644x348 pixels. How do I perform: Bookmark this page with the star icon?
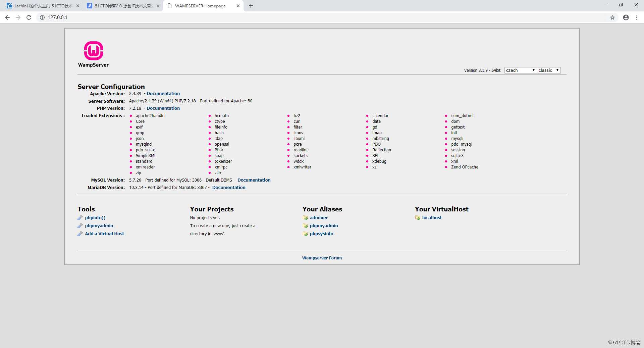point(612,17)
